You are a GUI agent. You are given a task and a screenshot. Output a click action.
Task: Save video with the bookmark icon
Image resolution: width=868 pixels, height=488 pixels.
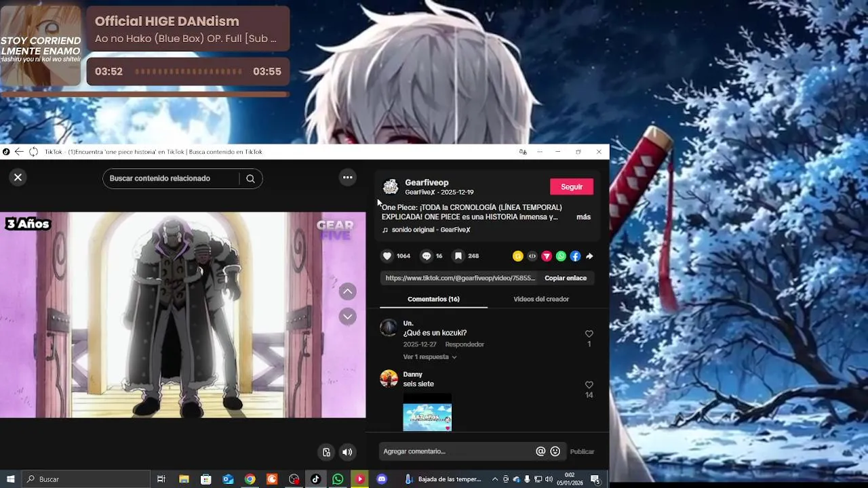[x=458, y=256]
